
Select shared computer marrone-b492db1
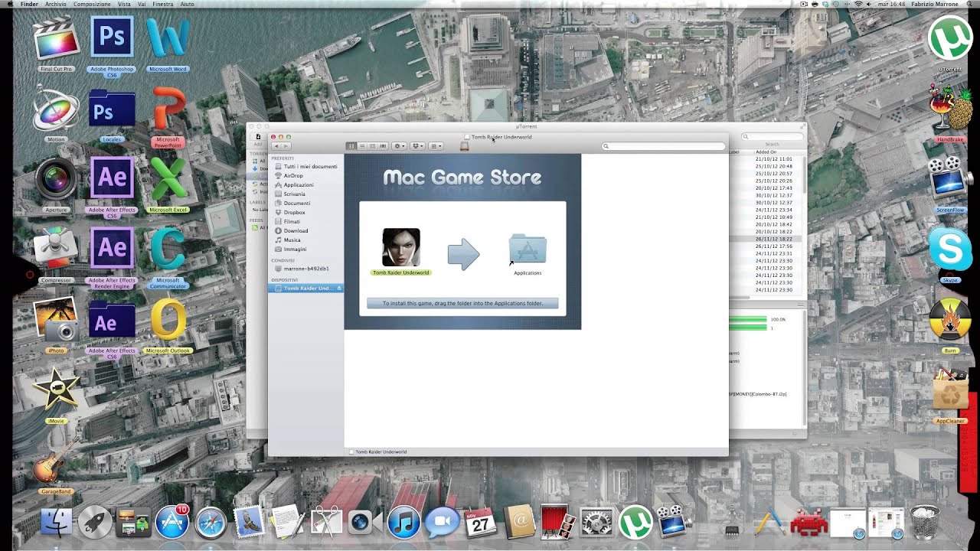tap(305, 269)
